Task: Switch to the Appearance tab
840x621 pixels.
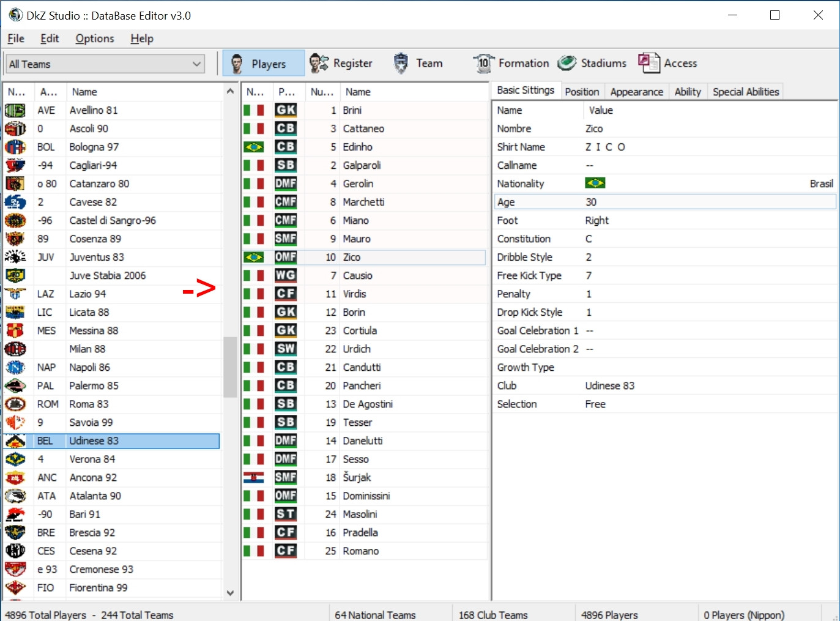Action: (636, 92)
